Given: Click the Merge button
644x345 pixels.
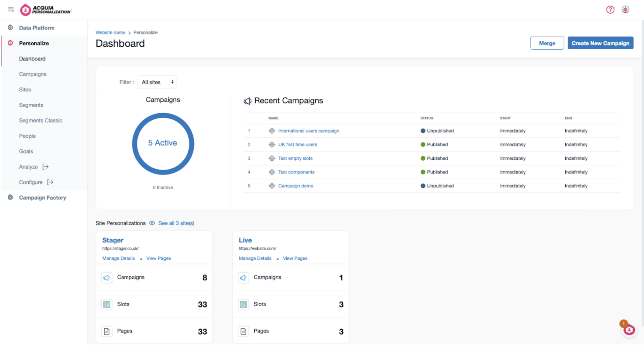Looking at the screenshot, I should 547,43.
